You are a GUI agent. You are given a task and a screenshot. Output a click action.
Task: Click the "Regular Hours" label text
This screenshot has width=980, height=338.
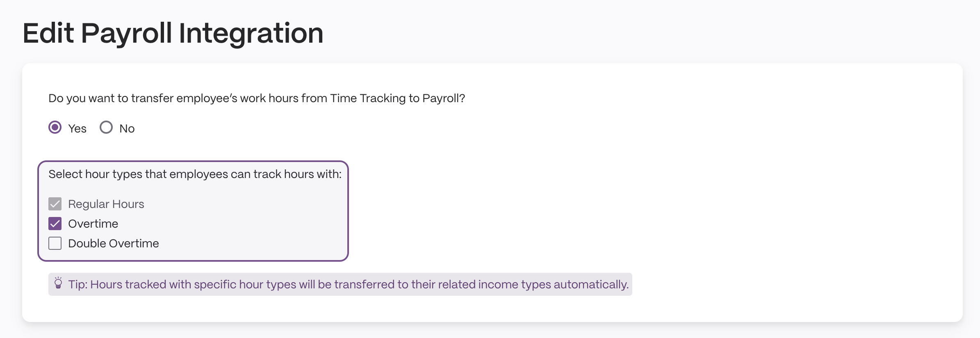click(x=106, y=204)
